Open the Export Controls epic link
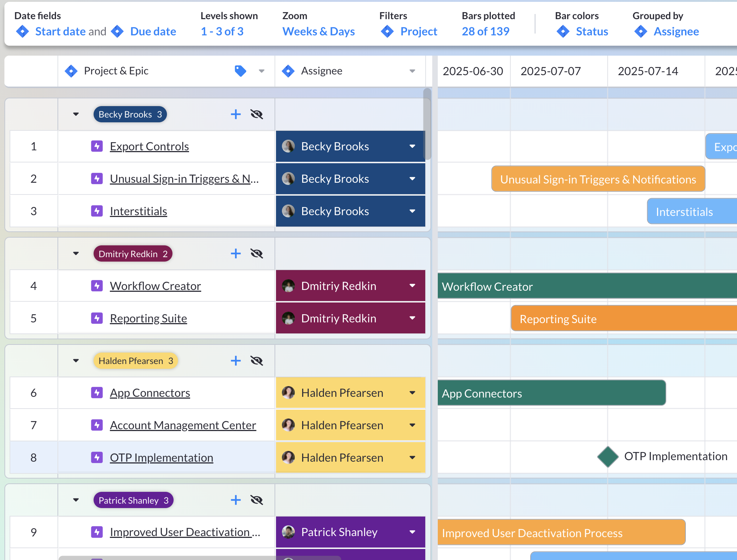The image size is (737, 560). (x=149, y=146)
